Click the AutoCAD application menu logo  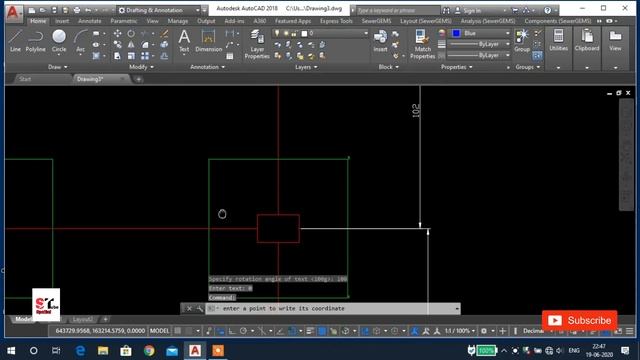pos(13,12)
